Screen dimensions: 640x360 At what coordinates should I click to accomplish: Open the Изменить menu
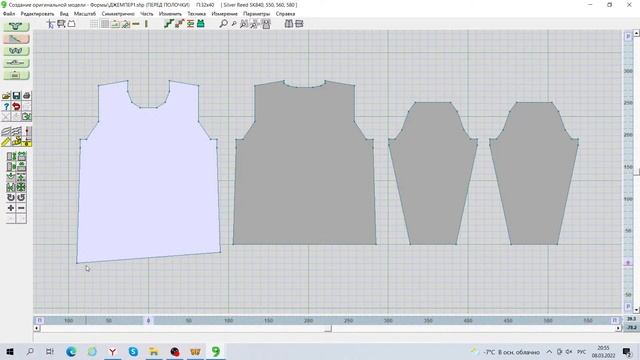click(170, 14)
